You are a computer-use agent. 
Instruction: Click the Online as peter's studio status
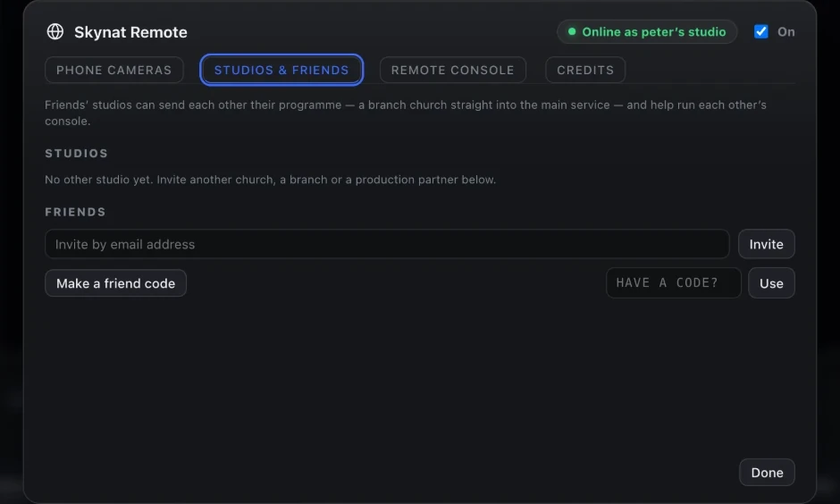[x=647, y=31]
